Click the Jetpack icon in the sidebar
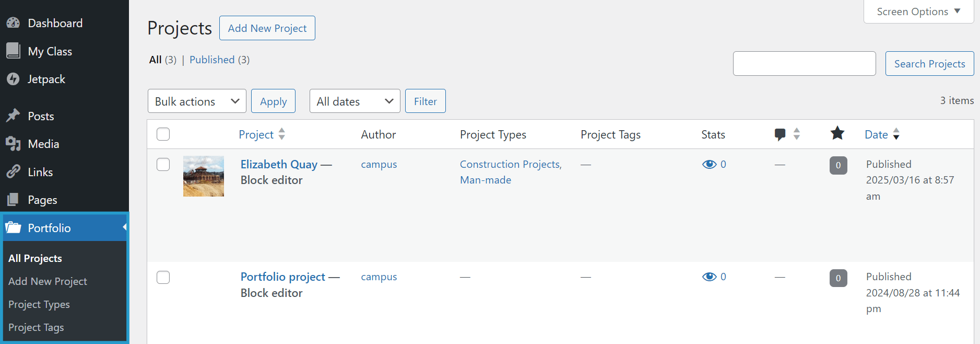This screenshot has width=980, height=344. click(13, 79)
